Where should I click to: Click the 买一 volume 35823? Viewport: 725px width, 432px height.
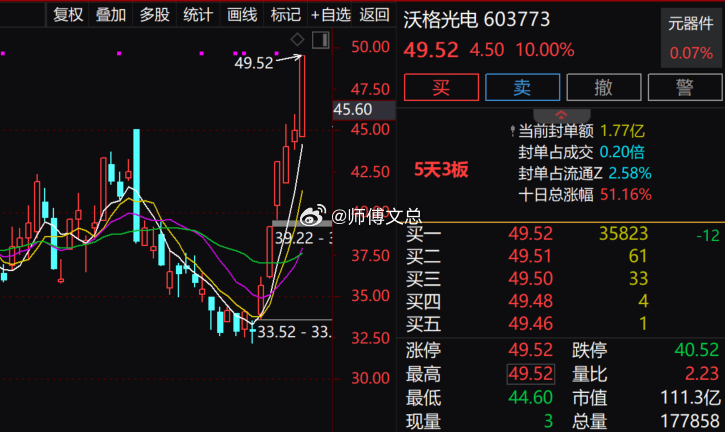click(623, 234)
